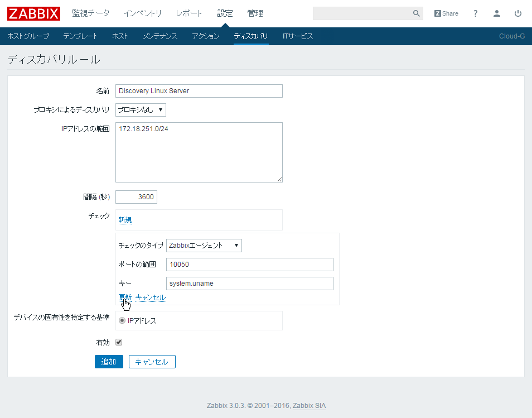
Task: Open the インベントリ menu
Action: point(143,13)
